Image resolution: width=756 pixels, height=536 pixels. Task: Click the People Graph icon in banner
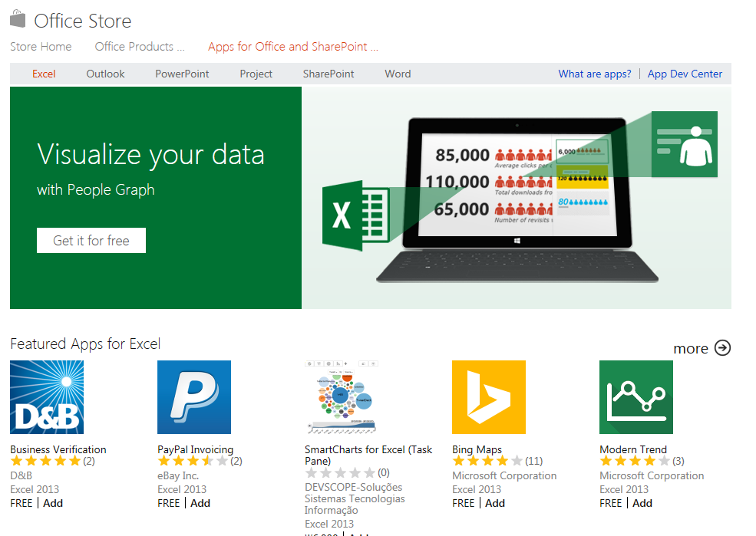684,144
